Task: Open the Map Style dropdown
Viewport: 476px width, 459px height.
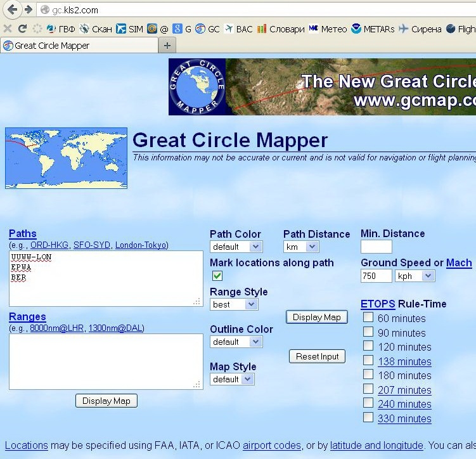Action: pyautogui.click(x=232, y=379)
